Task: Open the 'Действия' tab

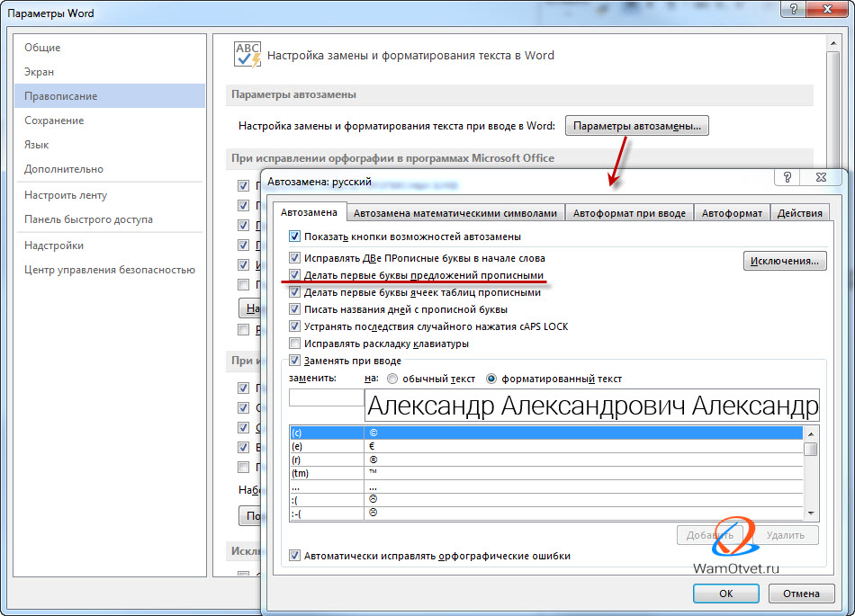Action: click(x=799, y=213)
